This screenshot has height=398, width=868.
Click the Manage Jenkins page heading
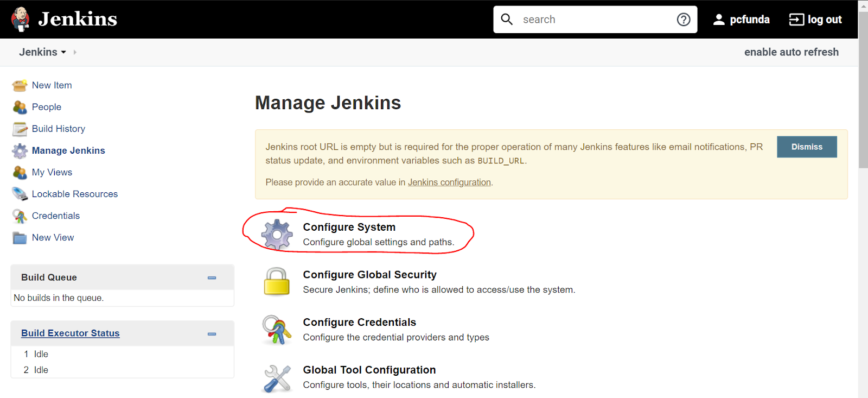328,103
